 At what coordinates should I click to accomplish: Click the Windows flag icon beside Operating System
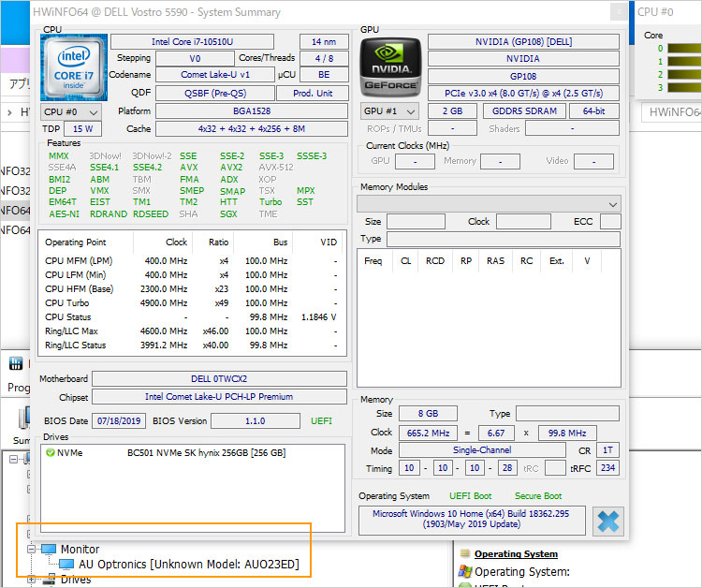pos(464,571)
